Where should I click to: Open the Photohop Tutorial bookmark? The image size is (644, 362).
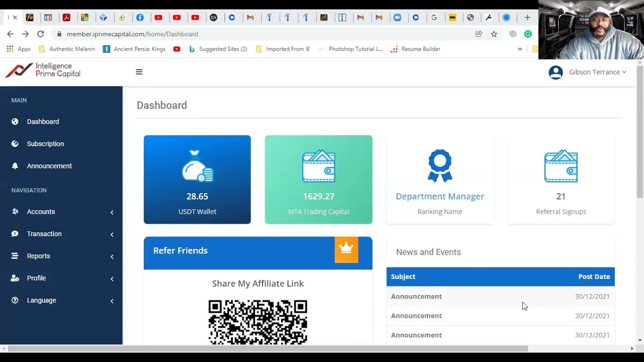coord(351,49)
